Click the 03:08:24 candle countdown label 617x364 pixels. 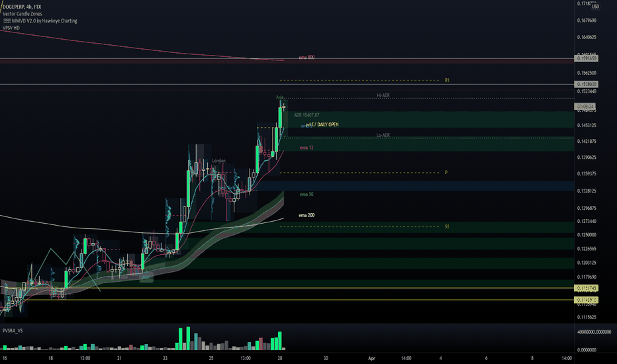point(585,107)
